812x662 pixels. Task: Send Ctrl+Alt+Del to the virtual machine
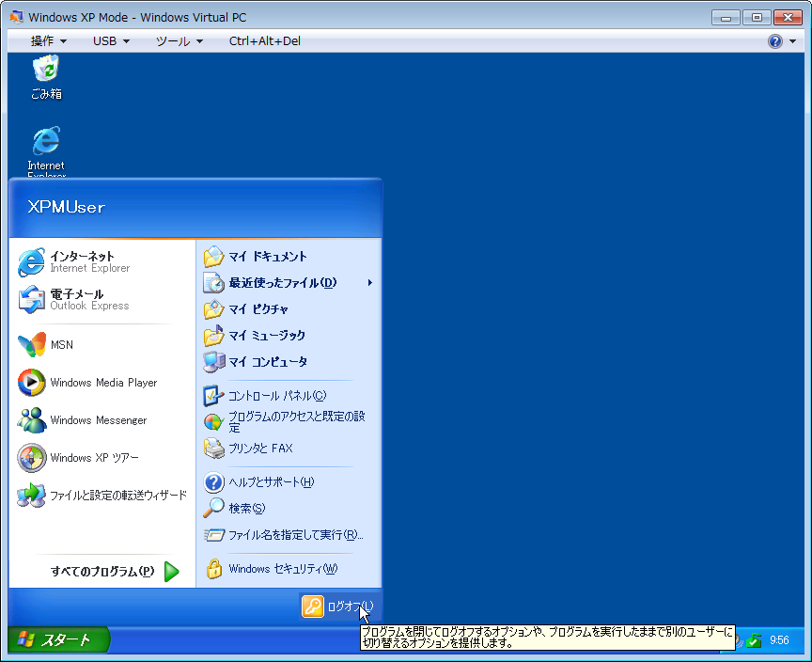pyautogui.click(x=265, y=41)
